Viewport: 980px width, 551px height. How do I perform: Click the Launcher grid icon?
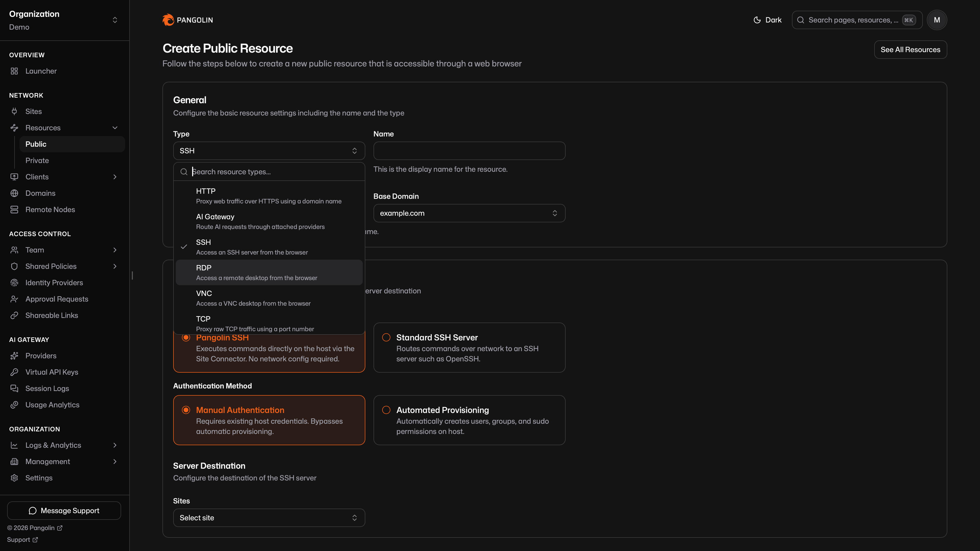14,71
